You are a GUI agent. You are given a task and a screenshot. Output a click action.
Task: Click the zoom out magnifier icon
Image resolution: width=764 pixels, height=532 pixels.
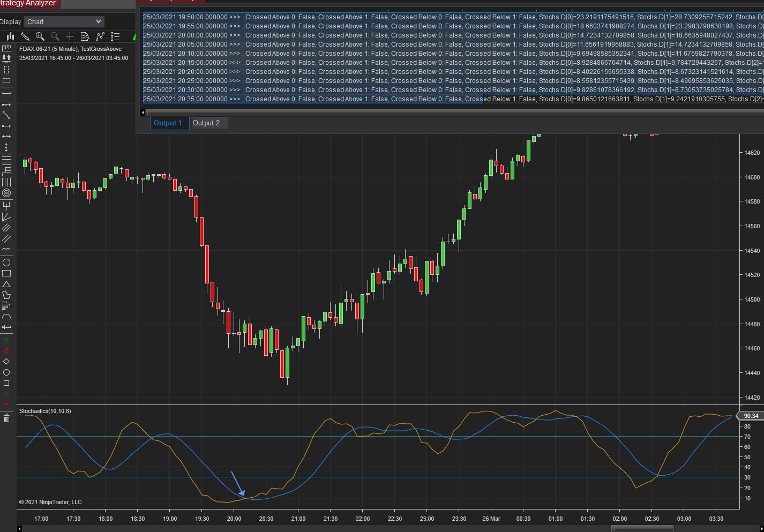point(55,36)
